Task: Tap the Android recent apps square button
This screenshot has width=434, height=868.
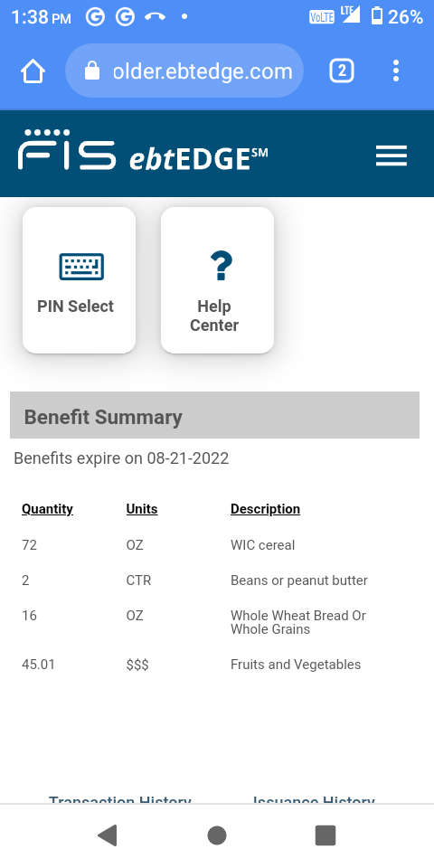Action: tap(325, 835)
